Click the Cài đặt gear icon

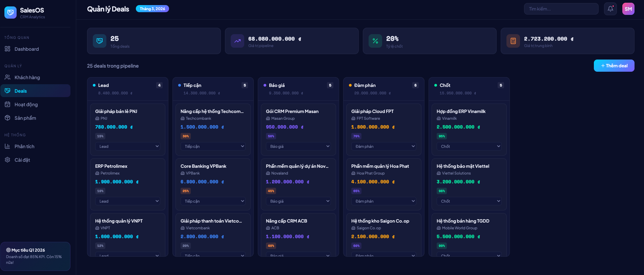click(7, 160)
